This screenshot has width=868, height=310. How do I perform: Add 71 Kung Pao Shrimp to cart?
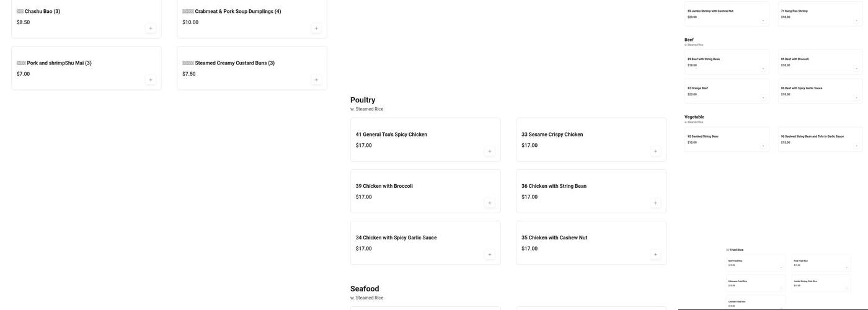(x=857, y=20)
